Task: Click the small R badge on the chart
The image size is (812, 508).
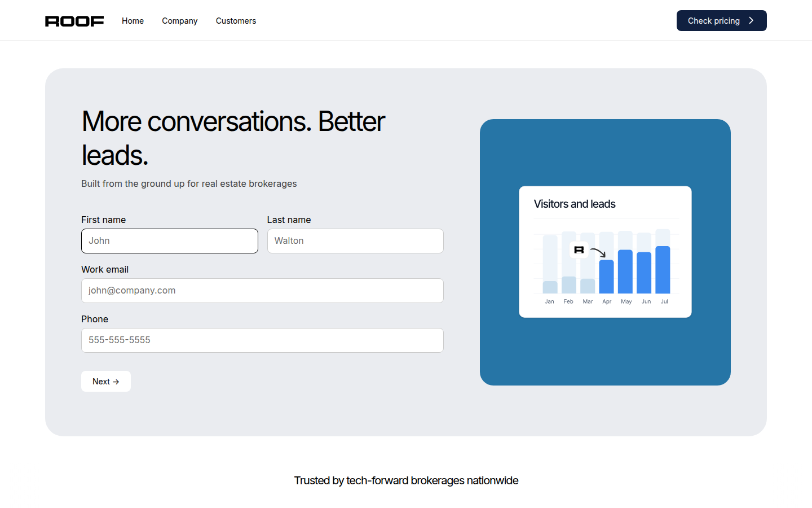Action: point(579,249)
